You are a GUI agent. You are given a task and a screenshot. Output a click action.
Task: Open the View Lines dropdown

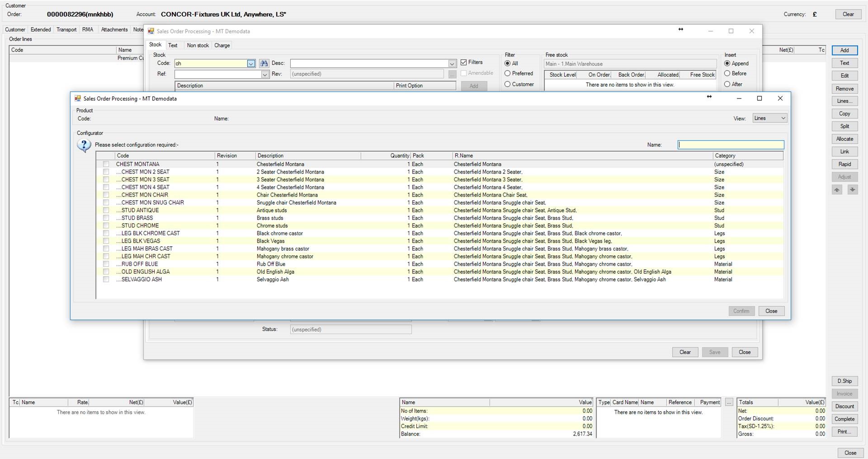coord(769,118)
